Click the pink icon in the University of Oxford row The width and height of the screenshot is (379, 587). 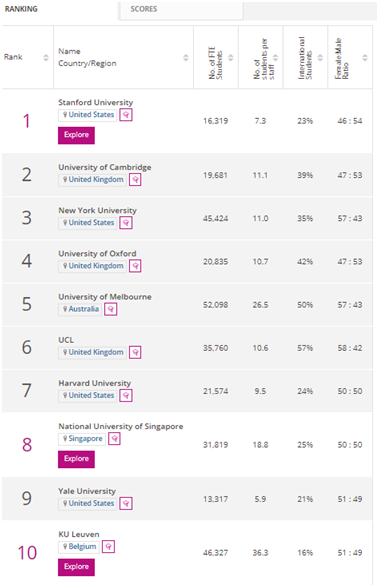(135, 266)
